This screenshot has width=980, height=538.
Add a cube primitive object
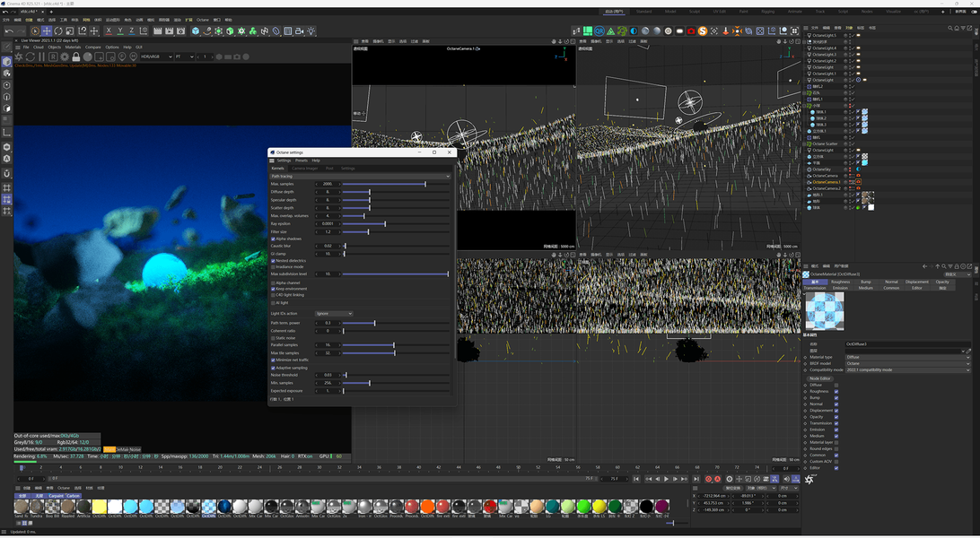click(x=196, y=31)
